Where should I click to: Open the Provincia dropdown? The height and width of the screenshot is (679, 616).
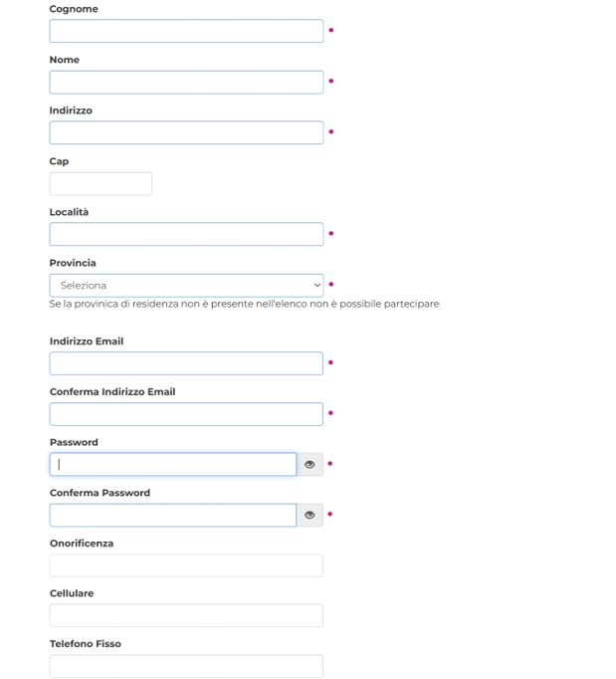click(x=186, y=286)
